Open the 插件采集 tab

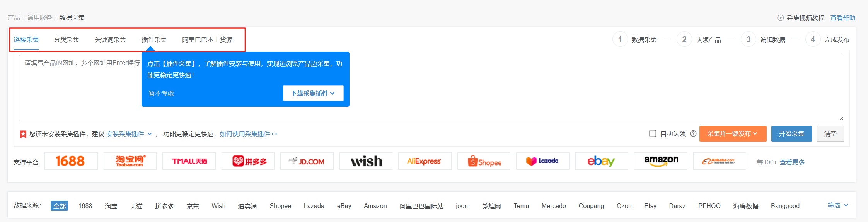pos(154,39)
